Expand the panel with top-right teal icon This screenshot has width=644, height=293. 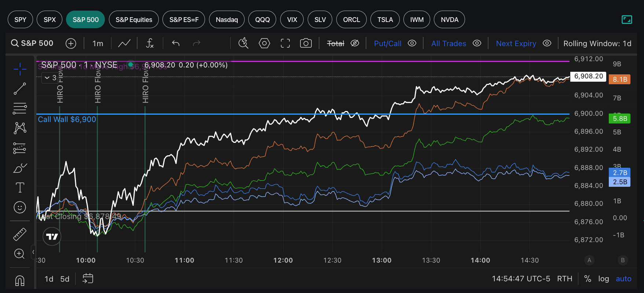[627, 19]
